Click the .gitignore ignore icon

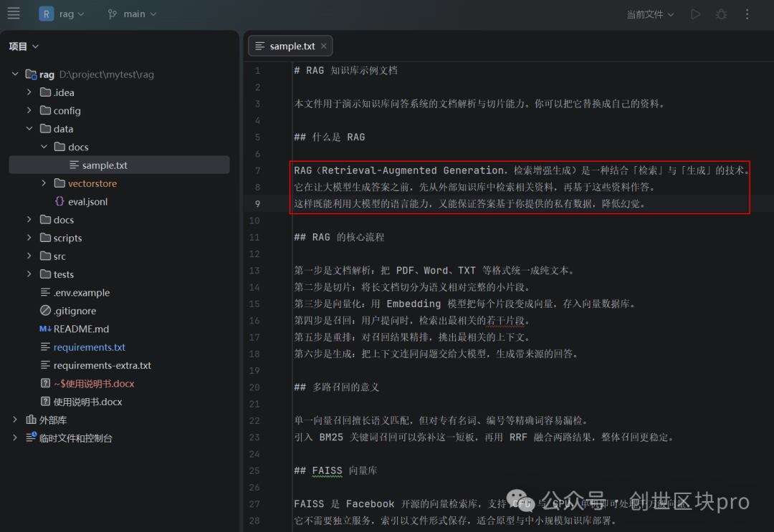pyautogui.click(x=45, y=311)
